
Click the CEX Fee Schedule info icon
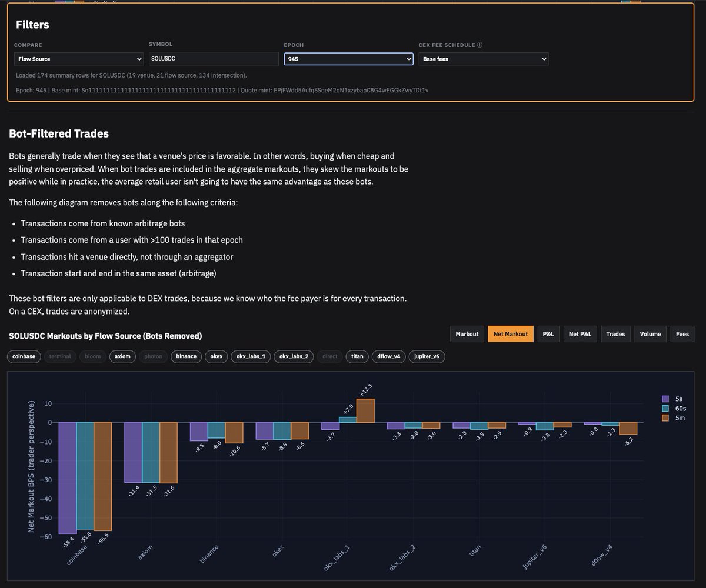480,45
